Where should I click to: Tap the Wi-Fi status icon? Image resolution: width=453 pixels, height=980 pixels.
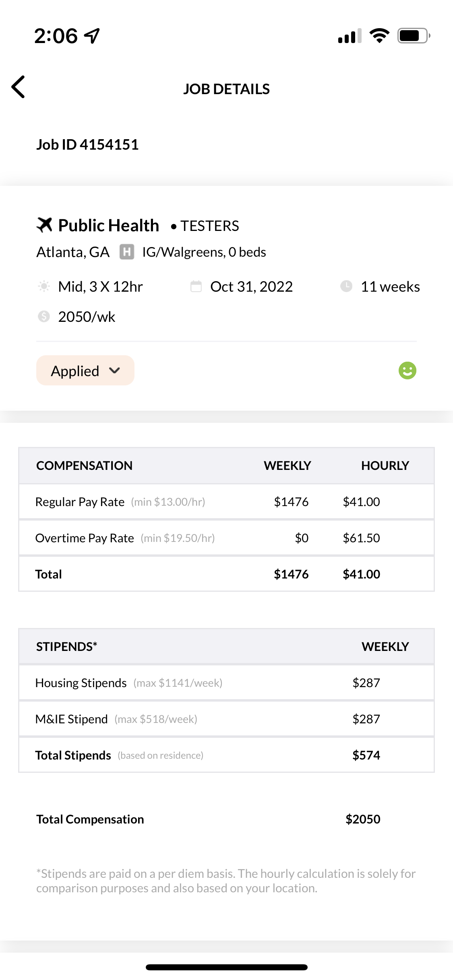click(379, 36)
